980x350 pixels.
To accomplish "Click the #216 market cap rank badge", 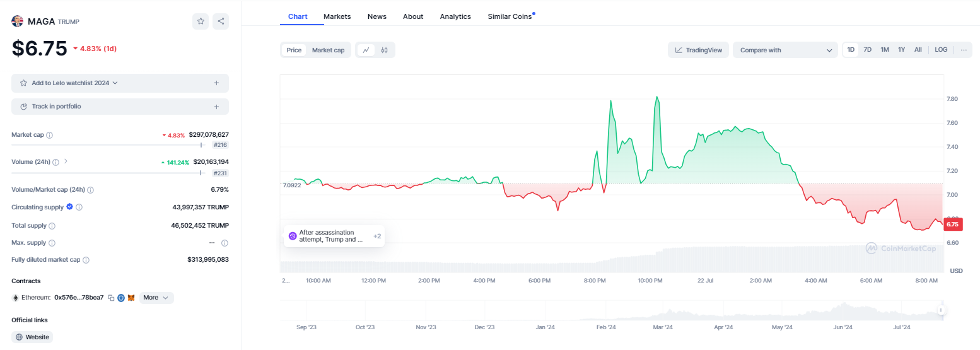I will [220, 145].
